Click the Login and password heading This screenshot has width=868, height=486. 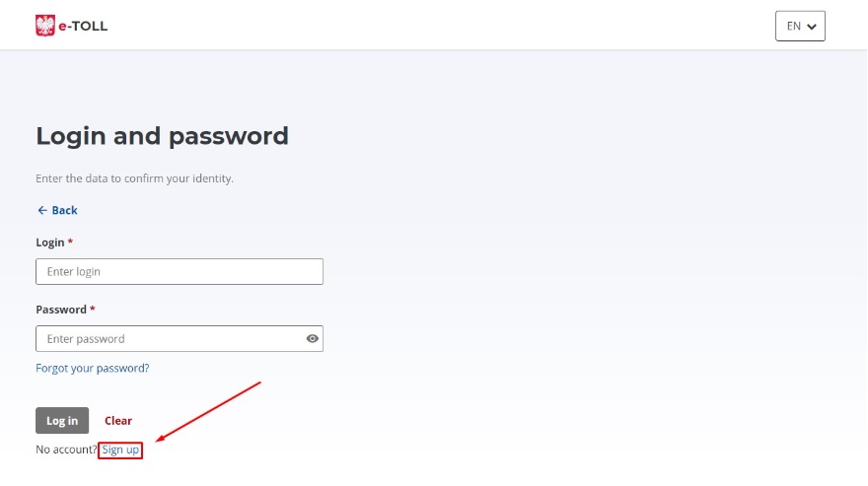[162, 136]
